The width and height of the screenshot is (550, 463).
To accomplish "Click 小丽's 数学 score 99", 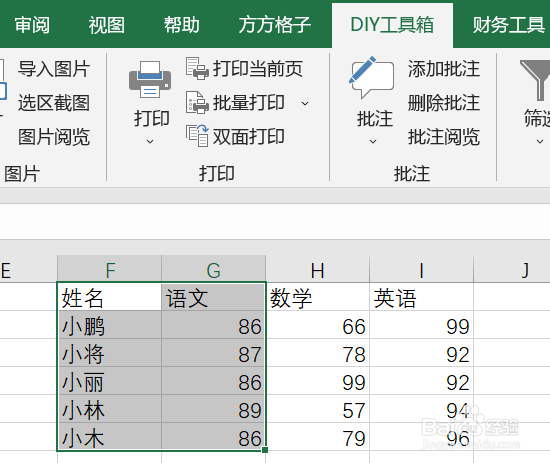I will pyautogui.click(x=317, y=381).
